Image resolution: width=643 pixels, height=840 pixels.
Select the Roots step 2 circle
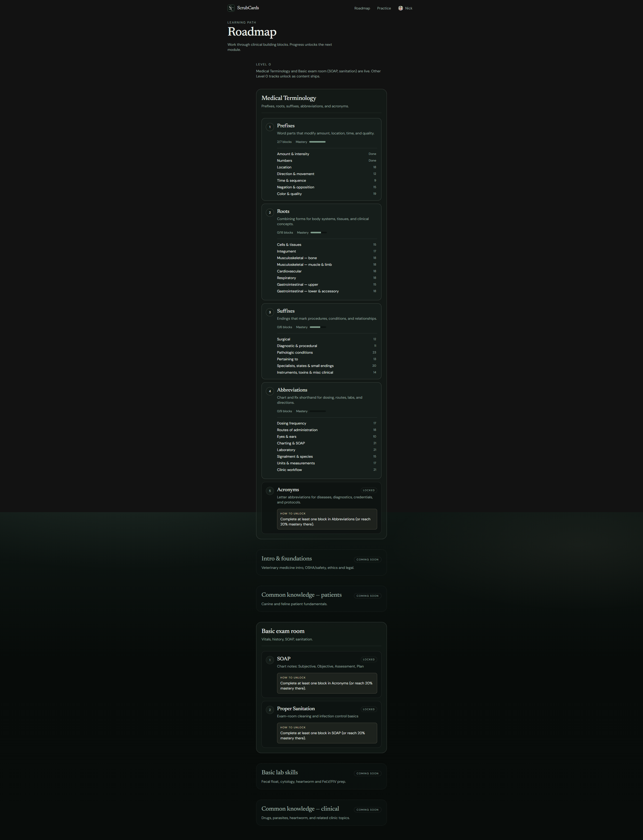[x=270, y=213]
